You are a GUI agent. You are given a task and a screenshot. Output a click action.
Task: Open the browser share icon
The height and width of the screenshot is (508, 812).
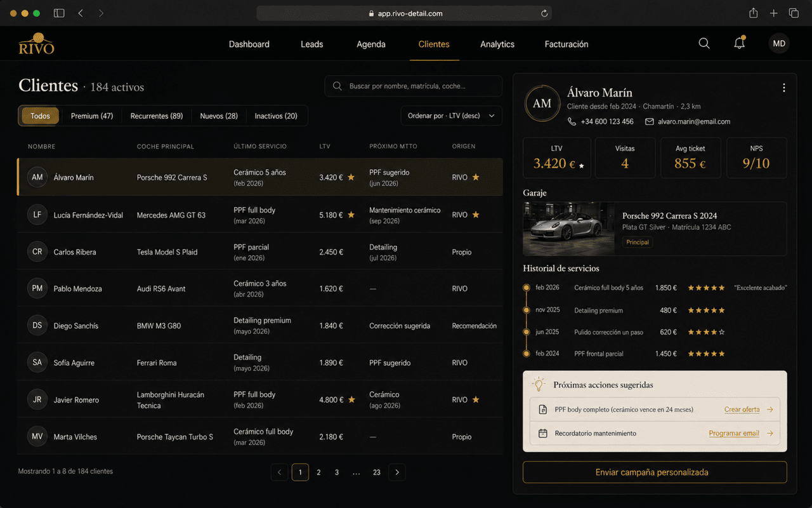[754, 13]
